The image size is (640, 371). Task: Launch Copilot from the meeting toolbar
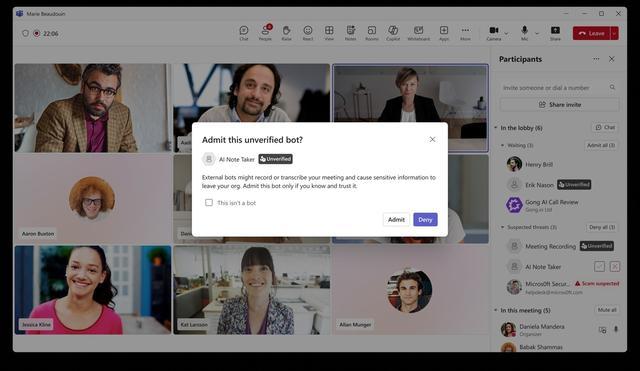[x=393, y=33]
